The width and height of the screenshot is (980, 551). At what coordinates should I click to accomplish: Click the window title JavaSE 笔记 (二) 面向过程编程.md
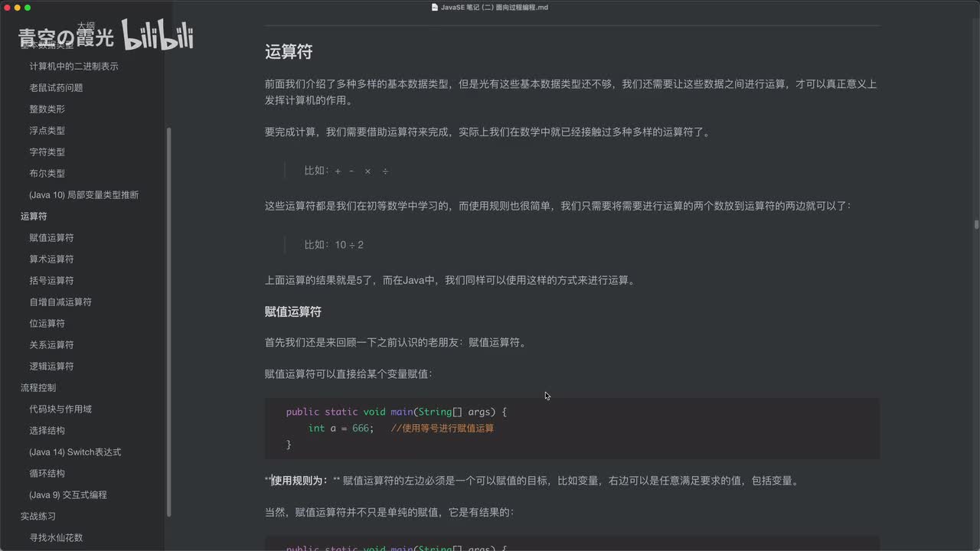pos(495,8)
